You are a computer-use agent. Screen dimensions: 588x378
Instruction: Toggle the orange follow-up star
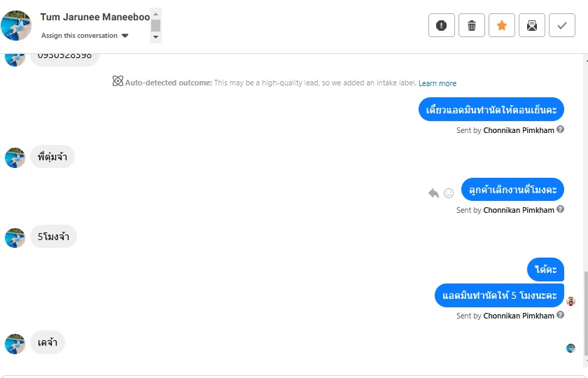pyautogui.click(x=502, y=25)
